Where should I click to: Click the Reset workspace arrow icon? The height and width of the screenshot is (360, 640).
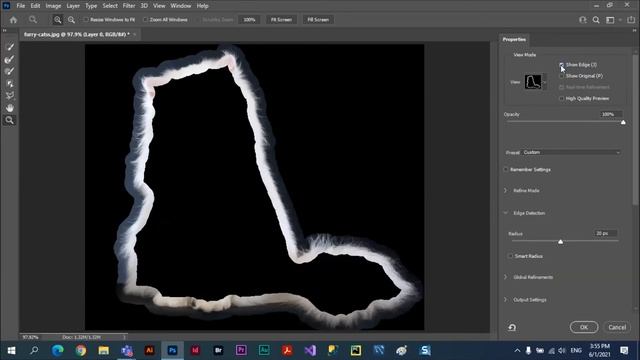coord(512,327)
